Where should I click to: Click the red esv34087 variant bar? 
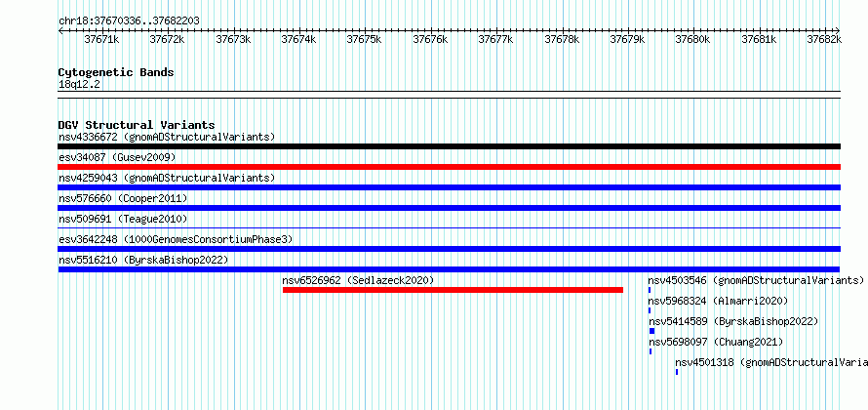tap(450, 167)
